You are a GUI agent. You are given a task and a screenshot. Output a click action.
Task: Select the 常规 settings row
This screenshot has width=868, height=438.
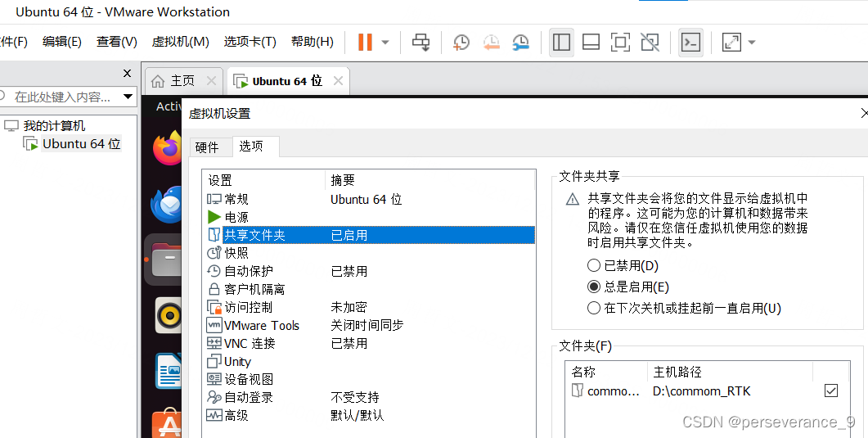coord(369,199)
